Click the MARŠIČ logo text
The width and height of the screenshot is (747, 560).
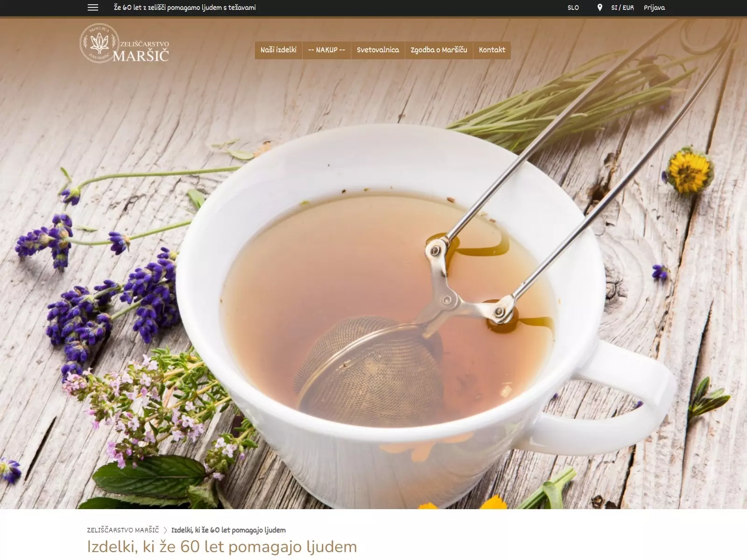point(141,56)
